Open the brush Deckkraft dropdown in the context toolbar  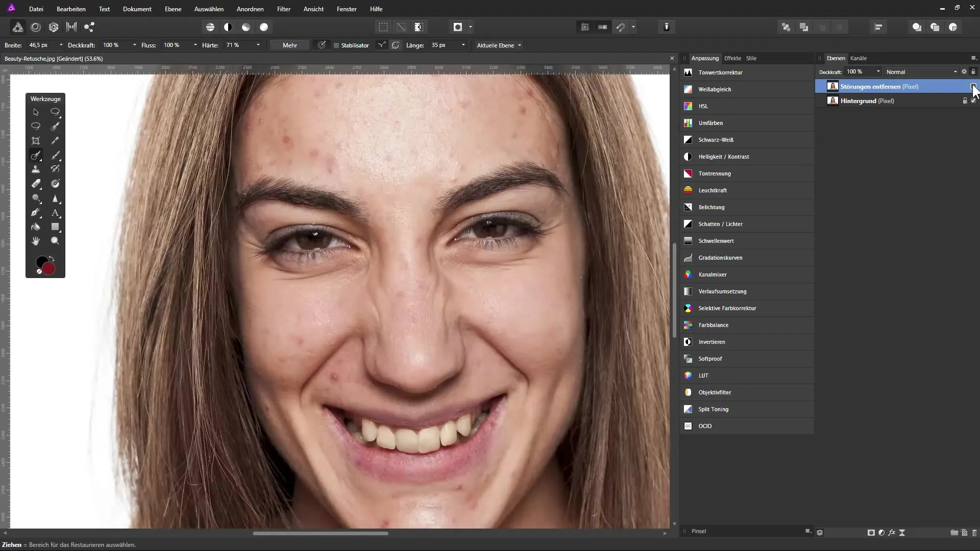click(x=135, y=45)
